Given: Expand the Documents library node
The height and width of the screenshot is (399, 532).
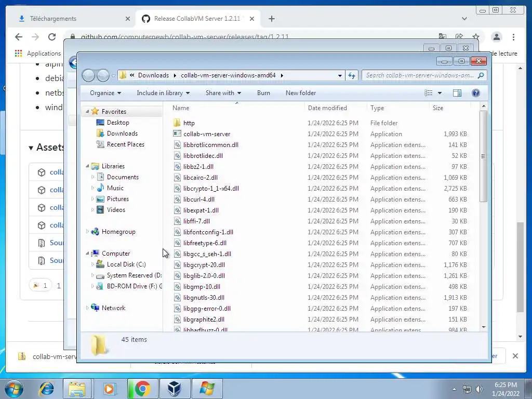Looking at the screenshot, I should tap(92, 177).
